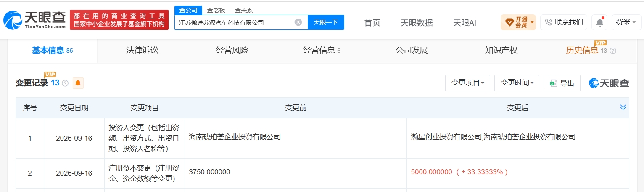Open the 变更项目 filter dropdown
The height and width of the screenshot is (192, 644).
[x=468, y=83]
